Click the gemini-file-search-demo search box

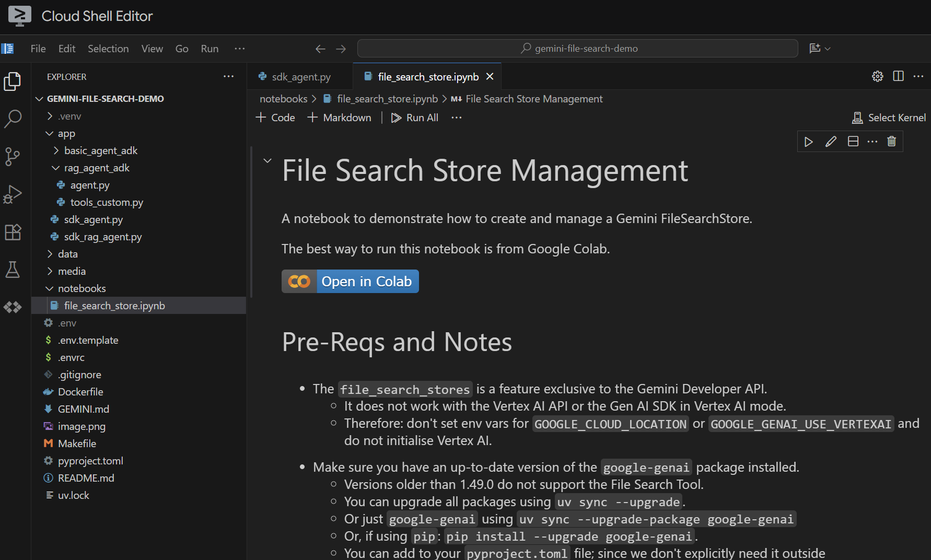pyautogui.click(x=577, y=49)
